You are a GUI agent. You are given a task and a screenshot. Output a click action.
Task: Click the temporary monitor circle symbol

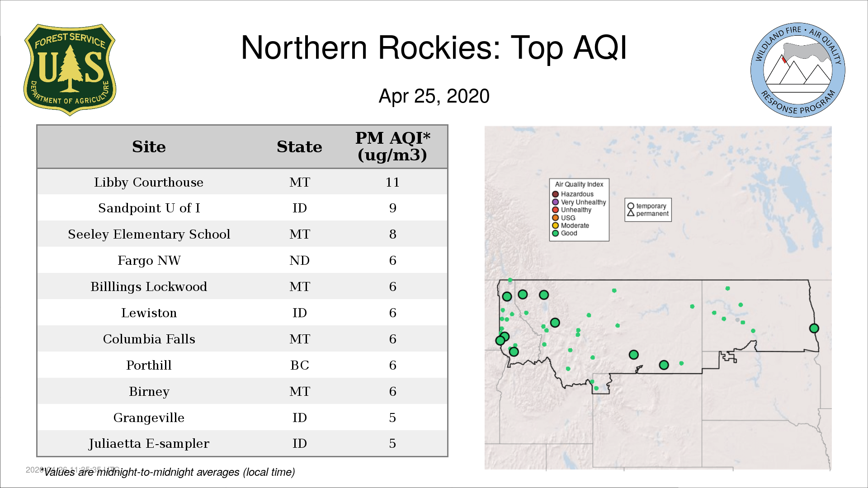(631, 206)
